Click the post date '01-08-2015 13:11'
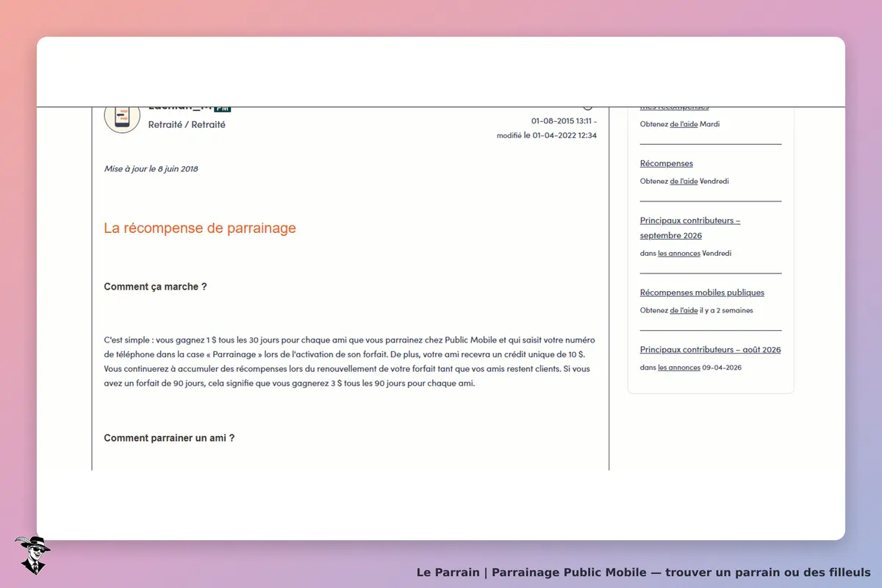882x588 pixels. coord(562,121)
